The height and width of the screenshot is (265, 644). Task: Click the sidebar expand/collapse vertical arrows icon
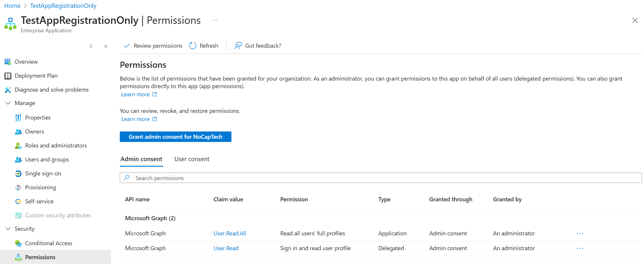pos(91,46)
